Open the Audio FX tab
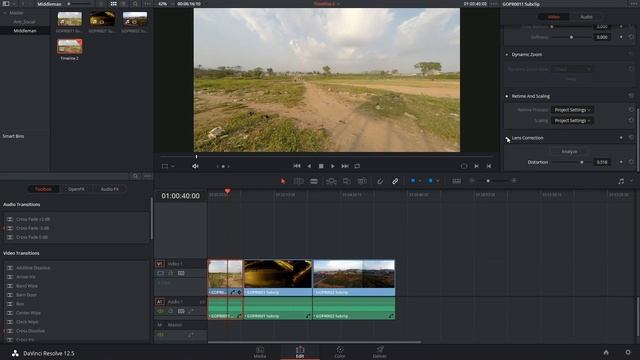Viewport: 640px width, 360px height. pyautogui.click(x=109, y=189)
